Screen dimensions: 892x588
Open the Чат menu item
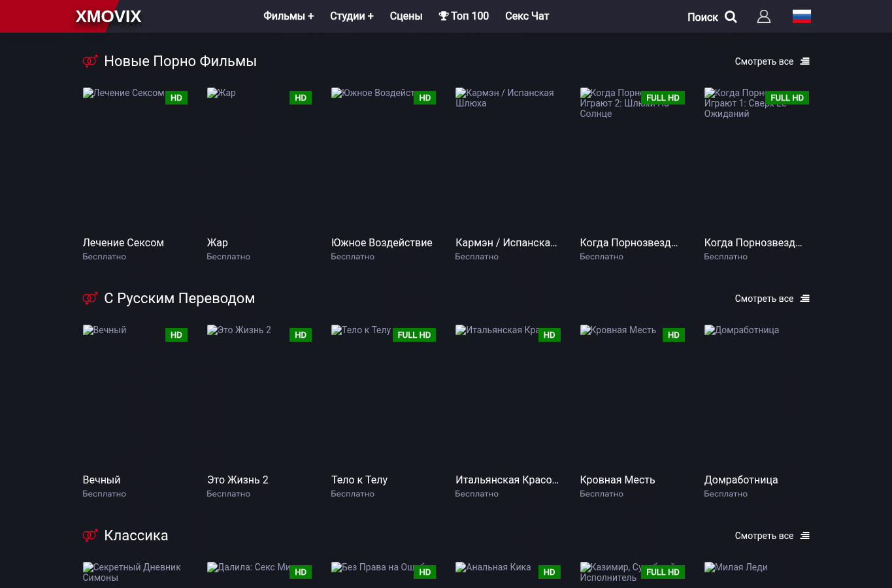[527, 16]
